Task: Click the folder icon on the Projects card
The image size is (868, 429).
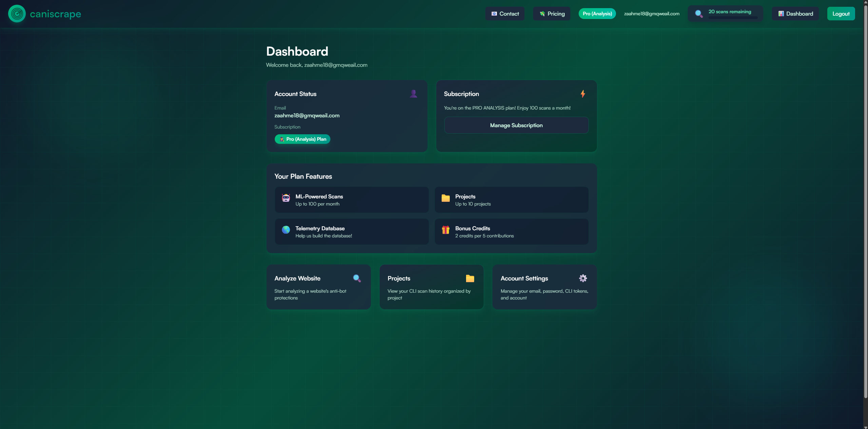Action: click(x=469, y=278)
